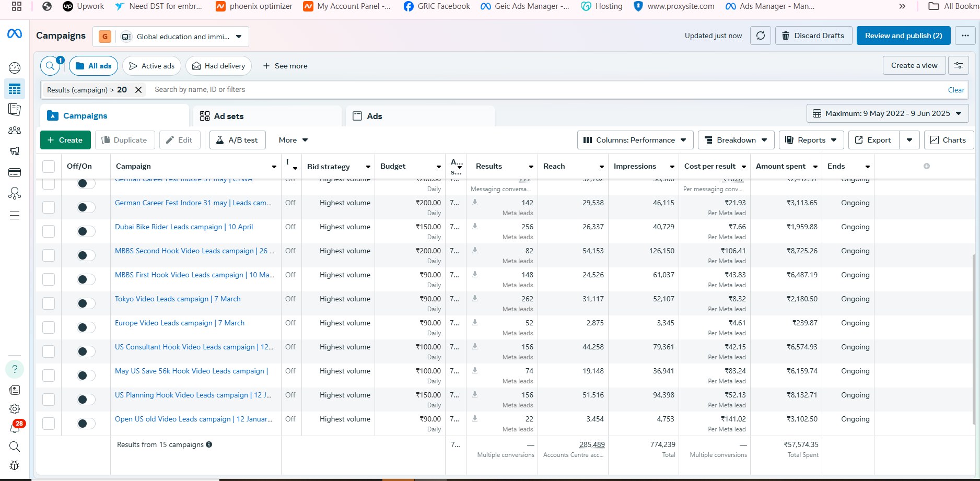Switch to the Ad sets tab
The height and width of the screenshot is (481, 980).
(267, 116)
